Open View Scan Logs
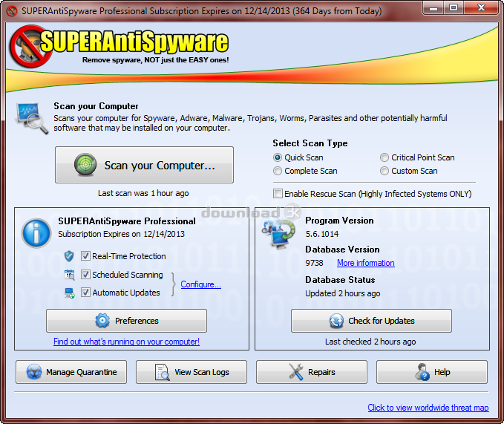This screenshot has width=504, height=424. coord(192,372)
